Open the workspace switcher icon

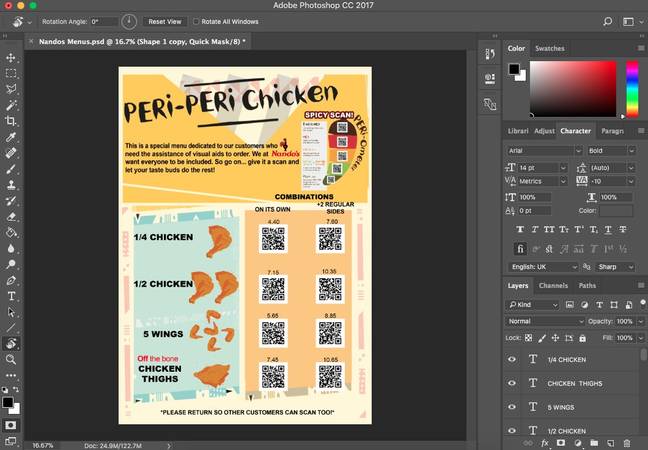(628, 21)
